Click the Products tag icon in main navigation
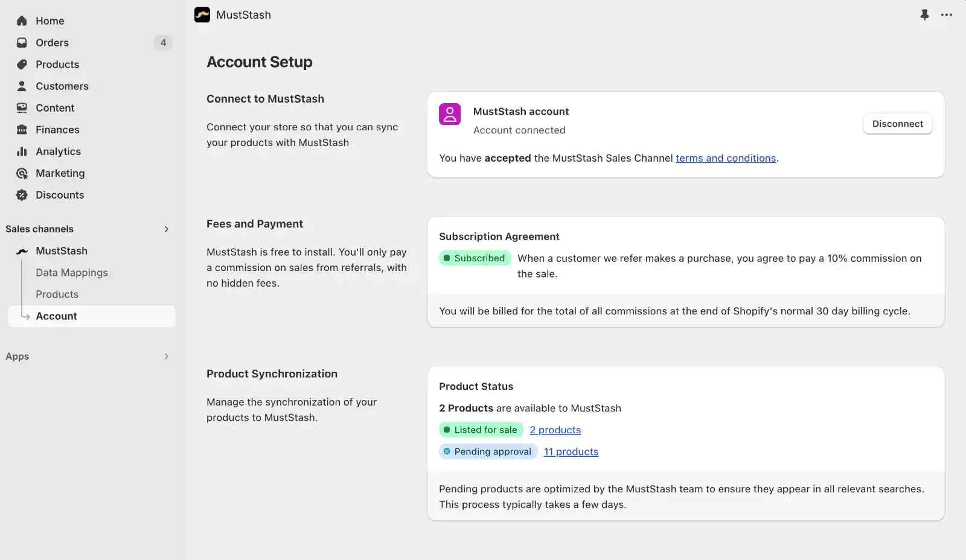The height and width of the screenshot is (560, 966). (22, 65)
